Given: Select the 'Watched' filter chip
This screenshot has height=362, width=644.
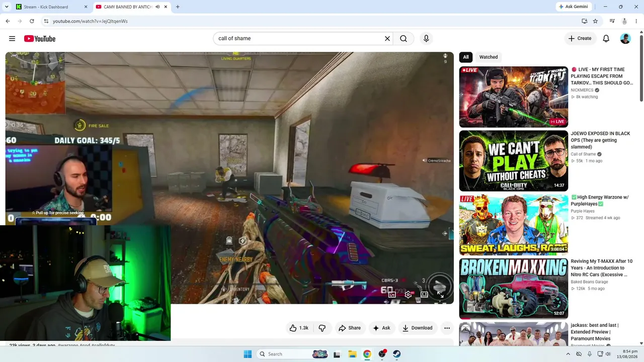Looking at the screenshot, I should coord(489,57).
